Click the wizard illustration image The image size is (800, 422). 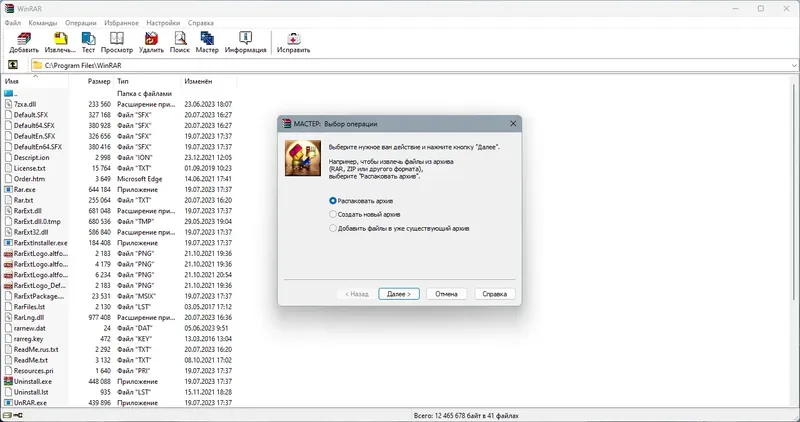click(x=303, y=158)
